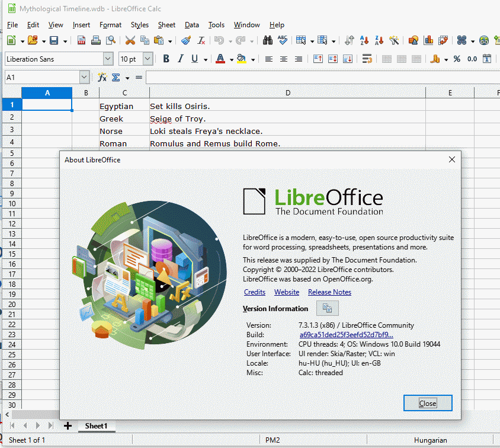Screen dimensions: 500x448
Task: Open the 10 pt font size dropdown
Action: click(x=148, y=59)
